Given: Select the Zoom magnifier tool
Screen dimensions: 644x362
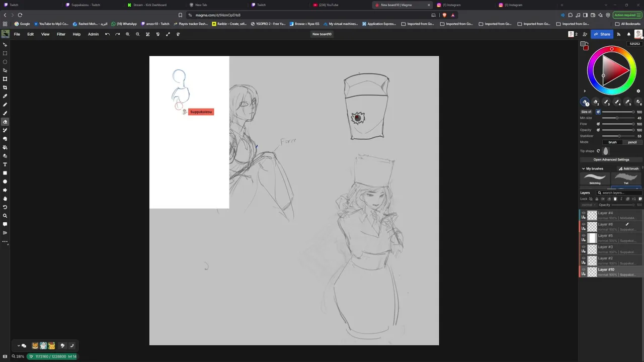Looking at the screenshot, I should 5,216.
